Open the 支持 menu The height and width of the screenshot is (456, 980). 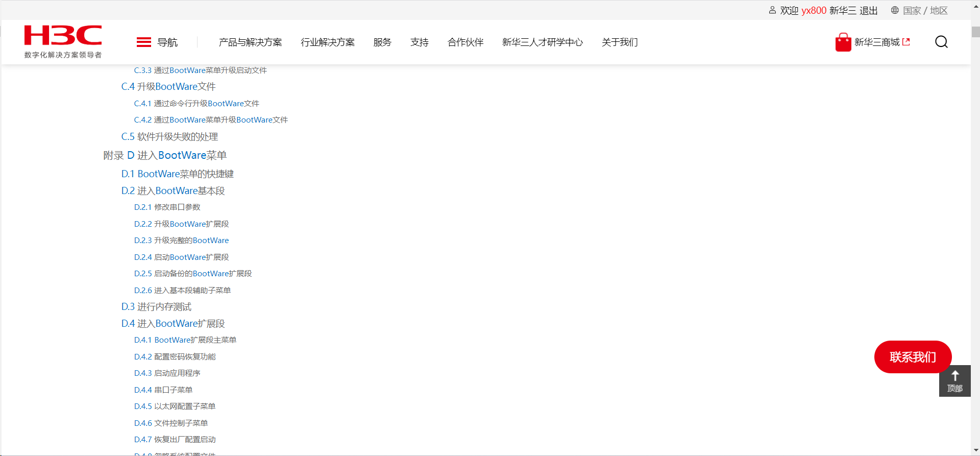tap(420, 42)
